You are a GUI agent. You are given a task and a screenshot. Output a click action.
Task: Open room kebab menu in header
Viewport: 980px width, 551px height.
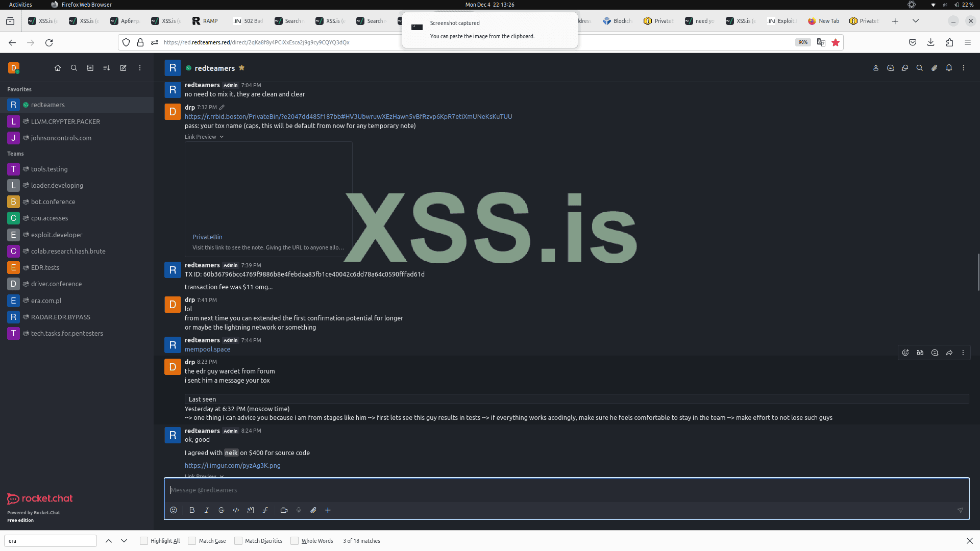click(964, 68)
